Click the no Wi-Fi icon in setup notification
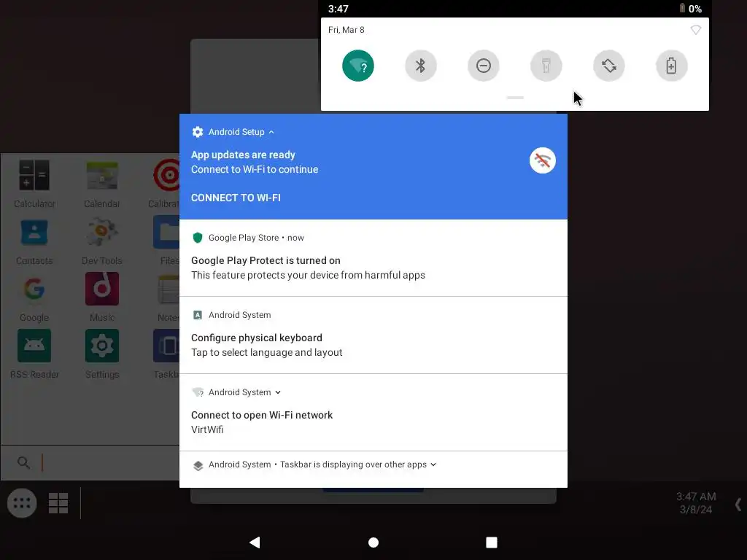747x560 pixels. (x=543, y=160)
